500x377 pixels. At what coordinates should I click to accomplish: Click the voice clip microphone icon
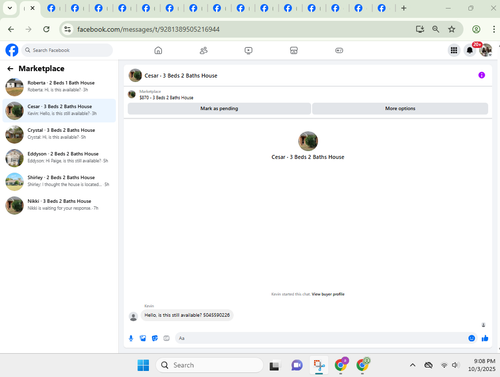(131, 338)
